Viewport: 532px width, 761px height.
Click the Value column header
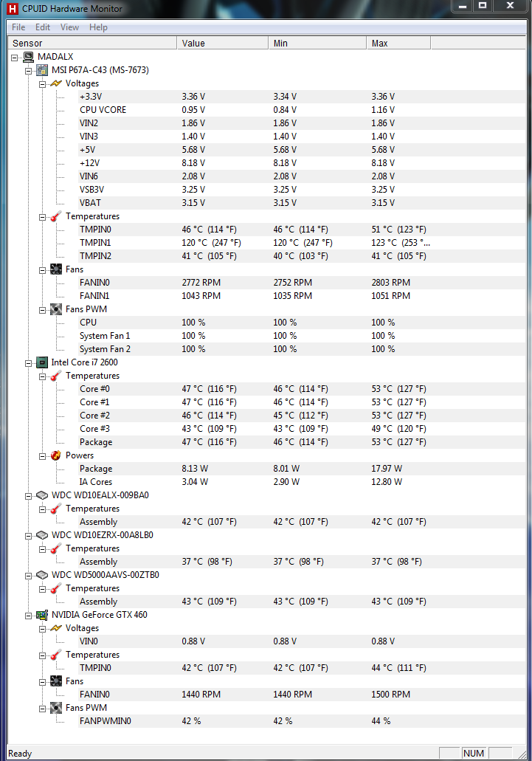coord(223,44)
